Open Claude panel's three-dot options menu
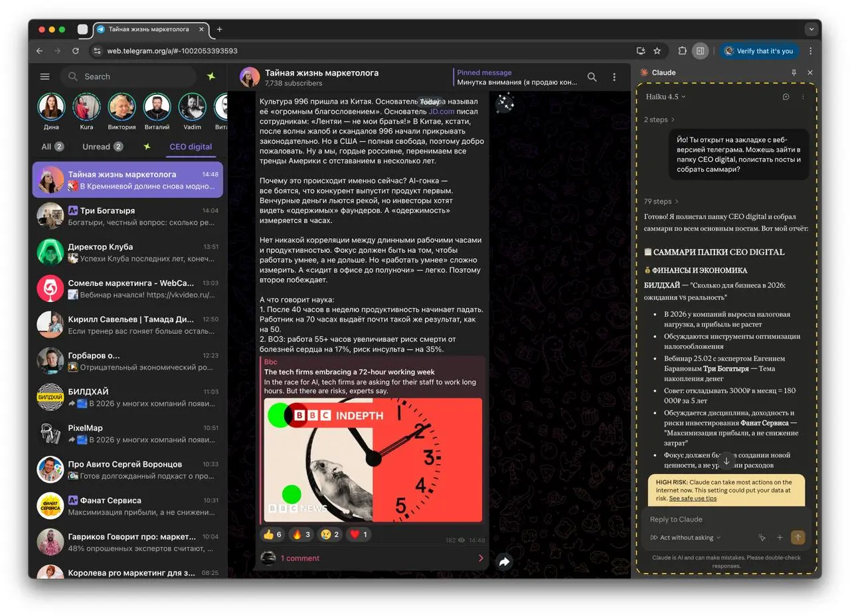 point(803,96)
